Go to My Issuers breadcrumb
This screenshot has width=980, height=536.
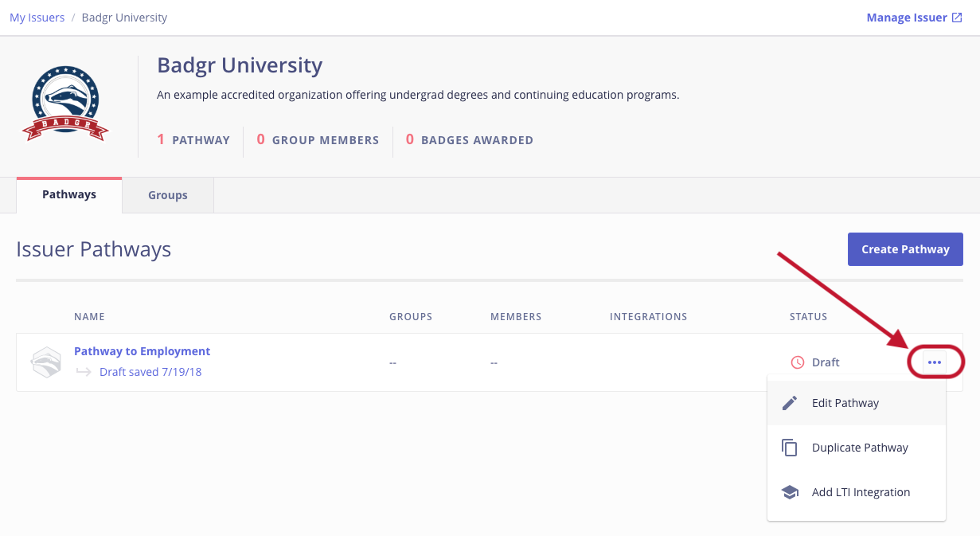coord(37,18)
